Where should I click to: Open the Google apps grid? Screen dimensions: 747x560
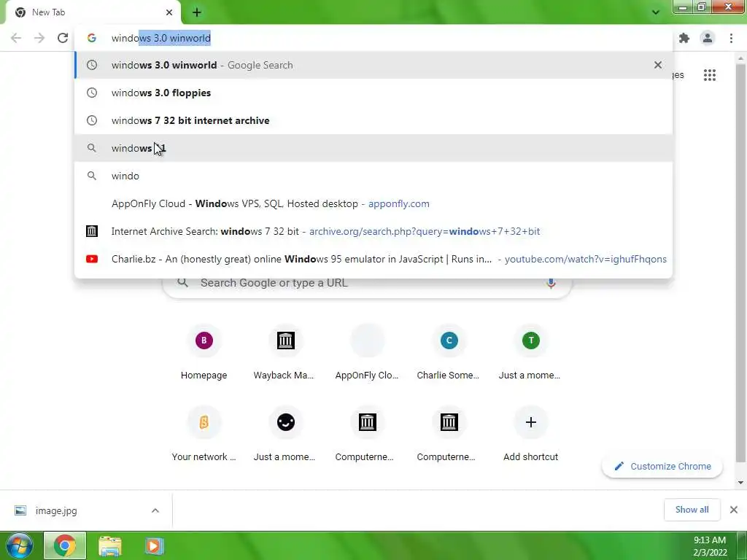point(709,75)
